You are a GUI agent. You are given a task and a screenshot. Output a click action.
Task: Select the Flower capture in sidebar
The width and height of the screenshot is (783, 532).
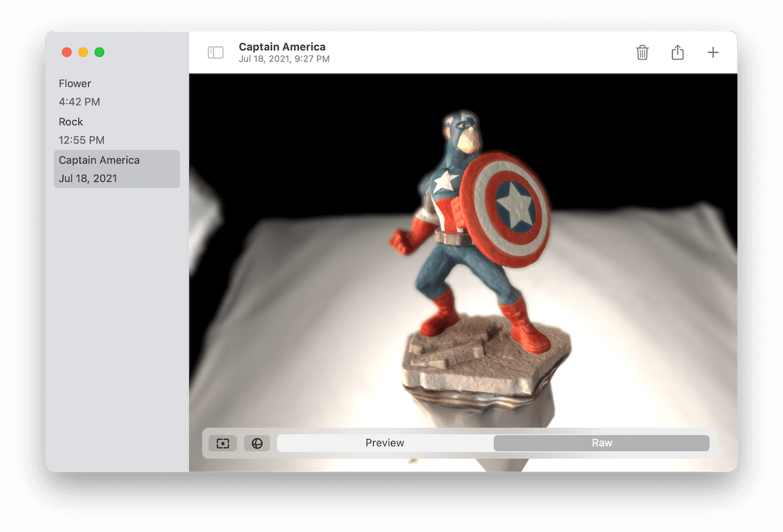tap(117, 93)
